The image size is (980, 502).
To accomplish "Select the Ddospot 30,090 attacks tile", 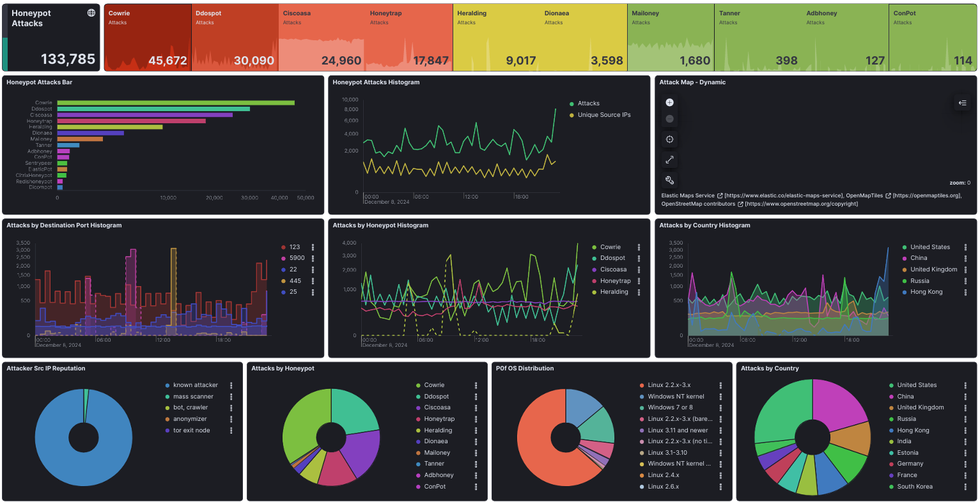I will click(x=235, y=38).
